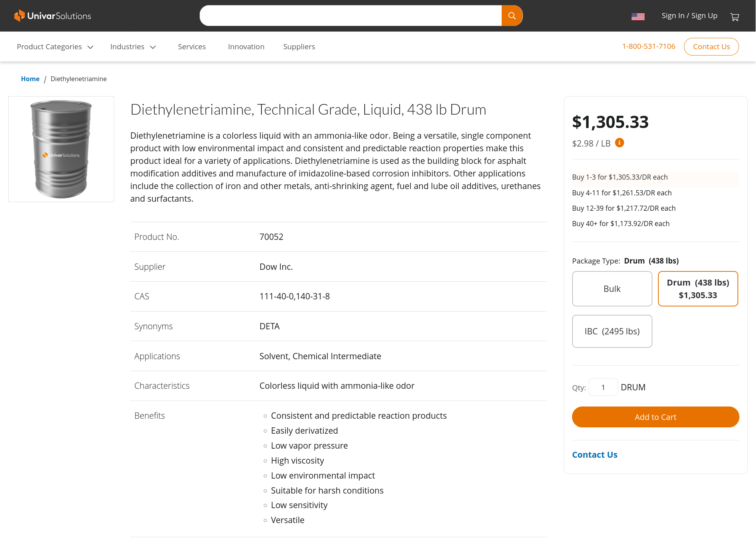Image resolution: width=756 pixels, height=542 pixels.
Task: Open the shopping cart icon
Action: pyautogui.click(x=734, y=17)
